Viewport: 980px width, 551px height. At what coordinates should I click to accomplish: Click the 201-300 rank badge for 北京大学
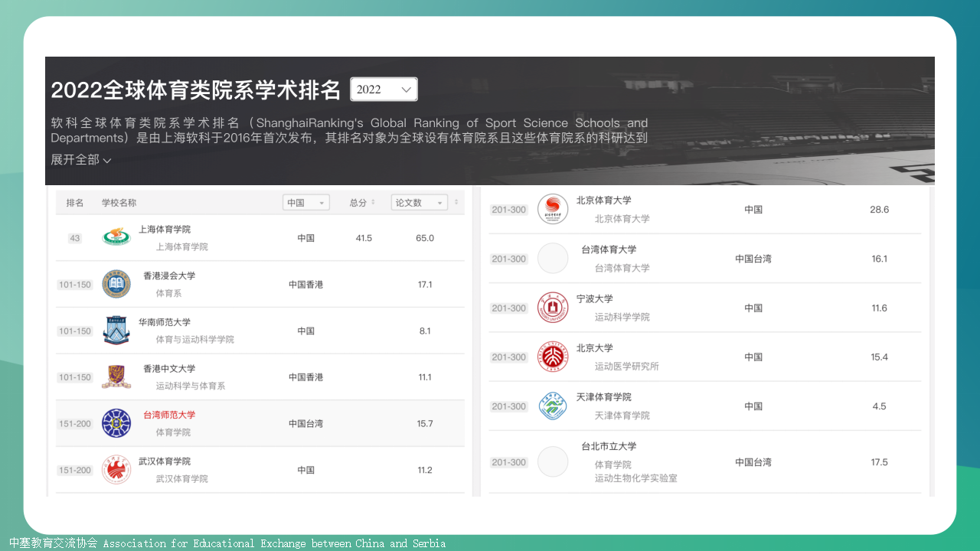coord(509,357)
